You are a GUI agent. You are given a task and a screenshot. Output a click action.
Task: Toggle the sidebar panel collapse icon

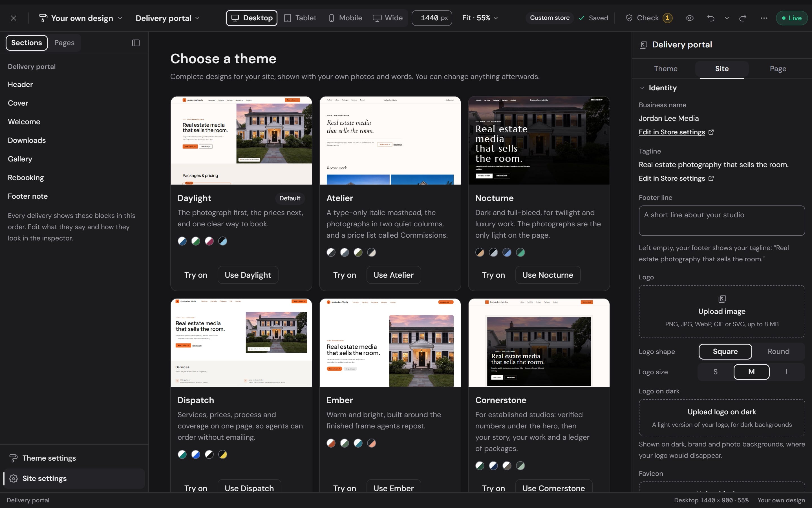(x=136, y=43)
